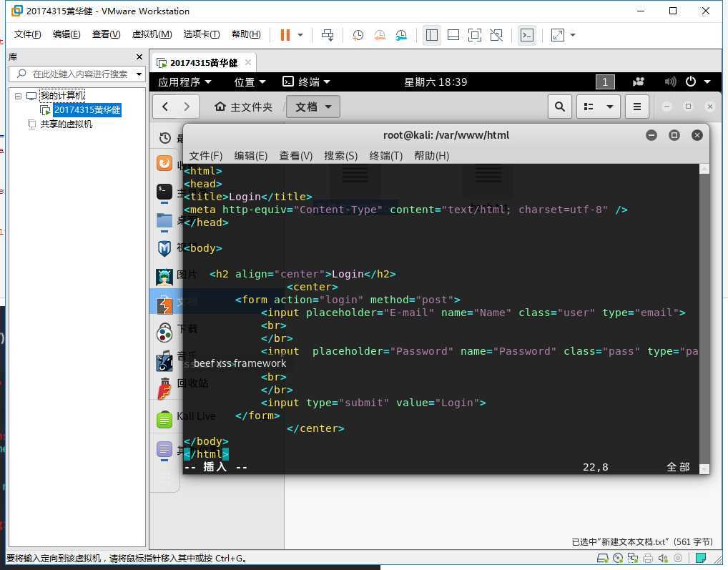Enter full screen mode icon

pyautogui.click(x=475, y=35)
